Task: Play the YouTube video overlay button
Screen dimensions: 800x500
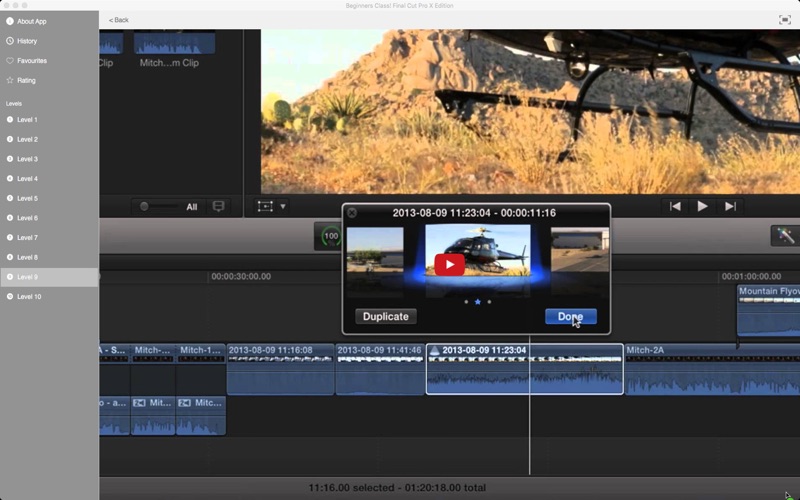Action: coord(449,264)
